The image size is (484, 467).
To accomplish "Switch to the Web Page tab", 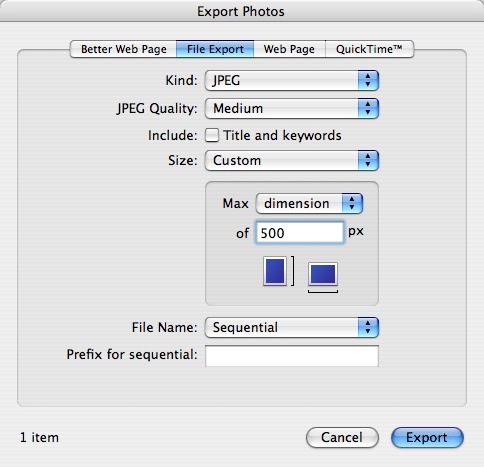I will [x=289, y=49].
